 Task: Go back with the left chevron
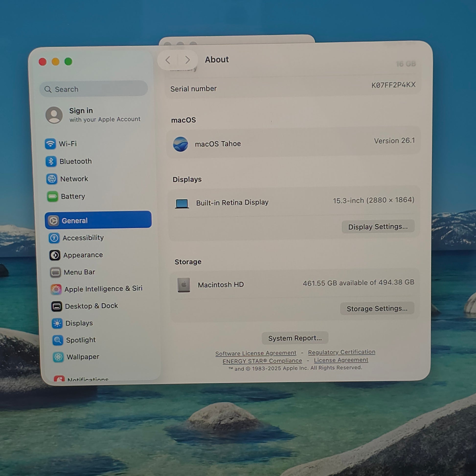tap(168, 60)
